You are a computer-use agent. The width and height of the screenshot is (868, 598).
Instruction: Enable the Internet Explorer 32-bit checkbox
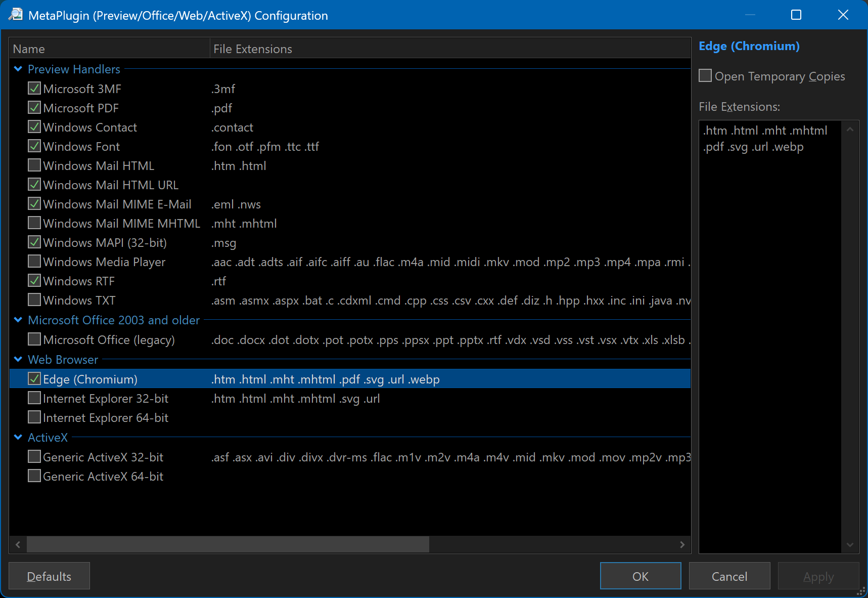pos(34,398)
